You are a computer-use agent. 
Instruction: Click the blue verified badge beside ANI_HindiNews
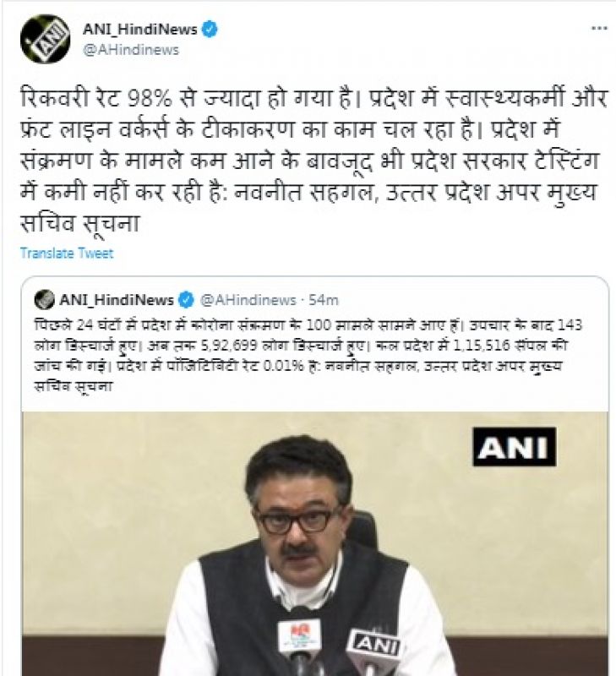coord(210,30)
